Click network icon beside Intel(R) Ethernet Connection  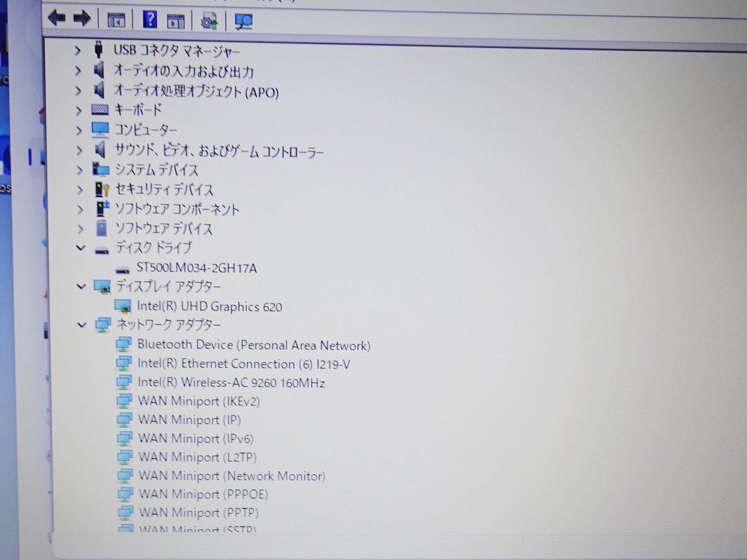point(124,364)
